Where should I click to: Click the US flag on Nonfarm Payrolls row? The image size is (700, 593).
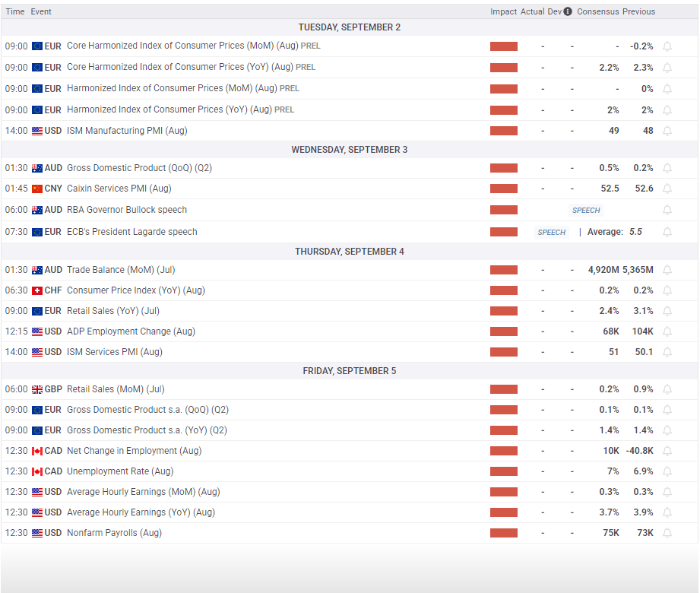click(x=37, y=533)
